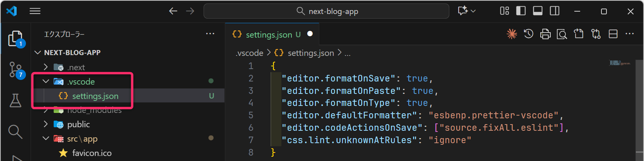Click the split editor layout icon
644x161 pixels.
613,34
